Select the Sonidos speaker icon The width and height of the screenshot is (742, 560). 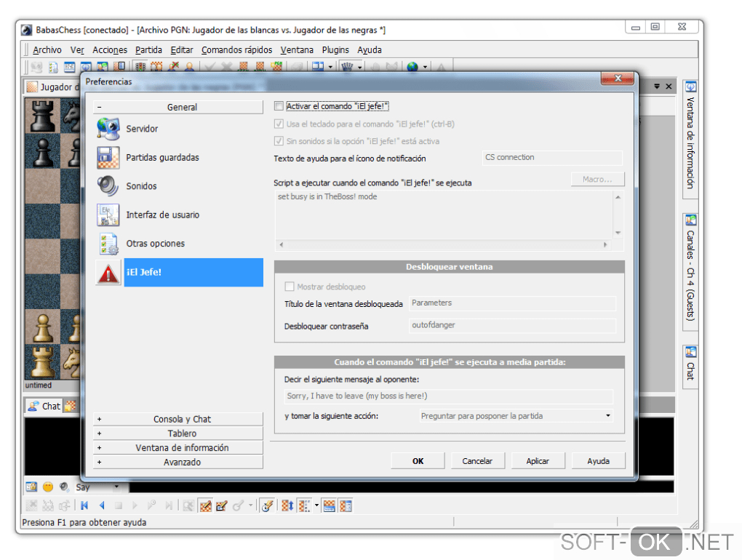(x=108, y=186)
